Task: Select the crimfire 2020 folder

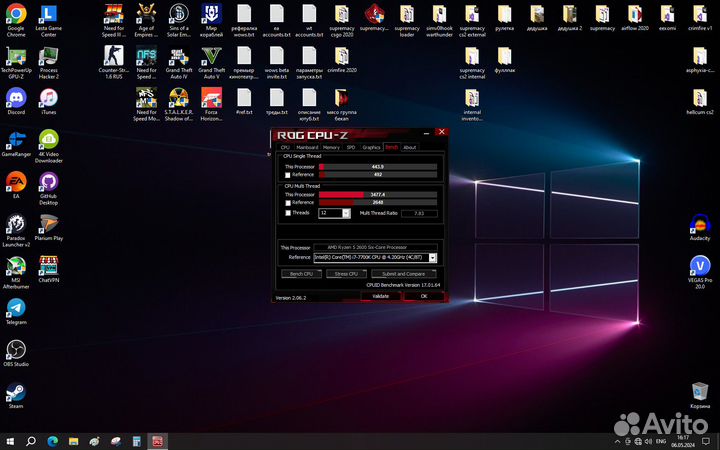Action: (342, 61)
